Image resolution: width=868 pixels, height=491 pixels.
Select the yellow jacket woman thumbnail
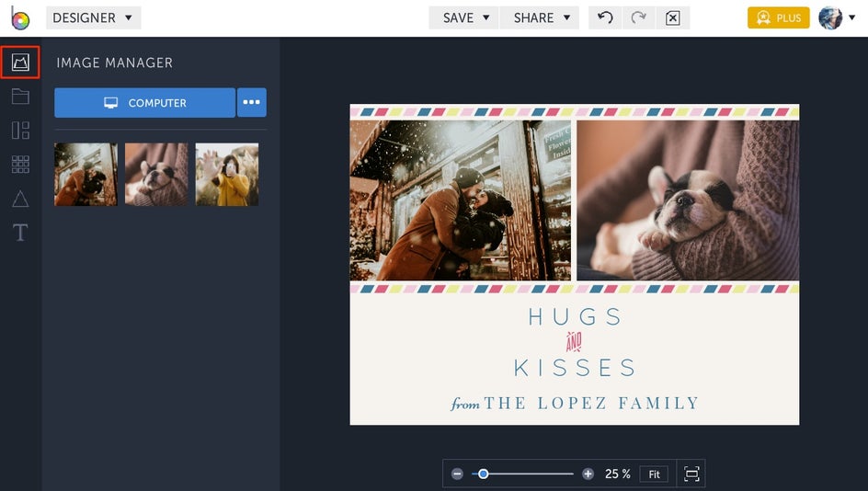point(227,175)
